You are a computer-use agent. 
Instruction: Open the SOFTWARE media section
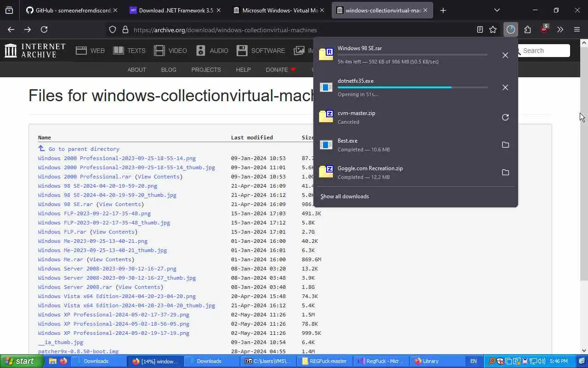tap(261, 51)
